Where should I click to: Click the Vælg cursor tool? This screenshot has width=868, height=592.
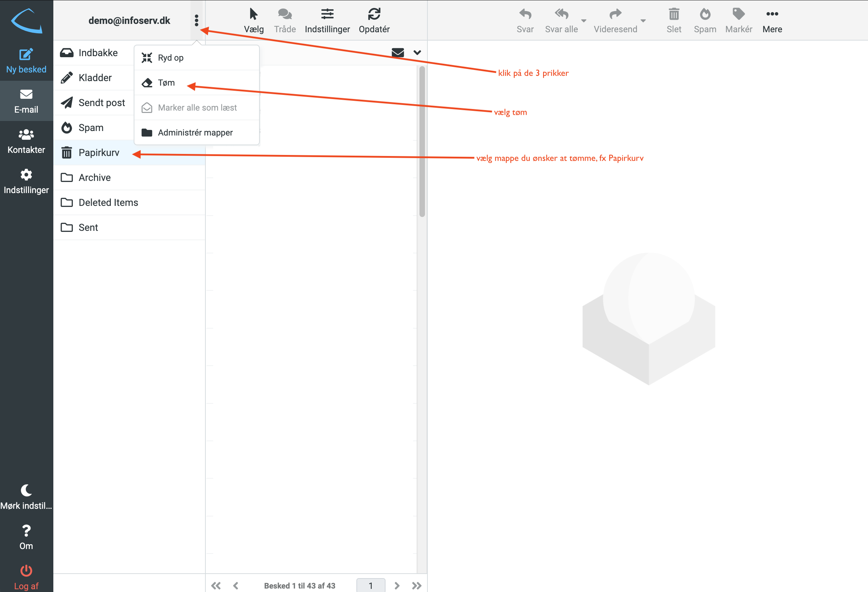coord(254,14)
